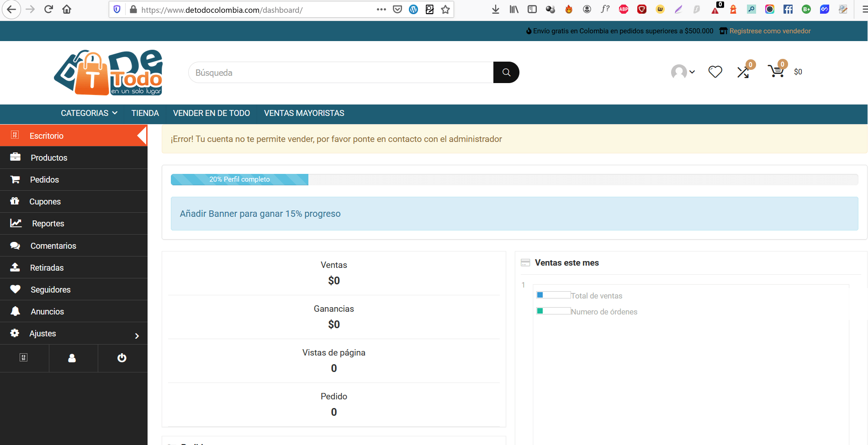Expand Ajustes submenu arrow

point(137,336)
